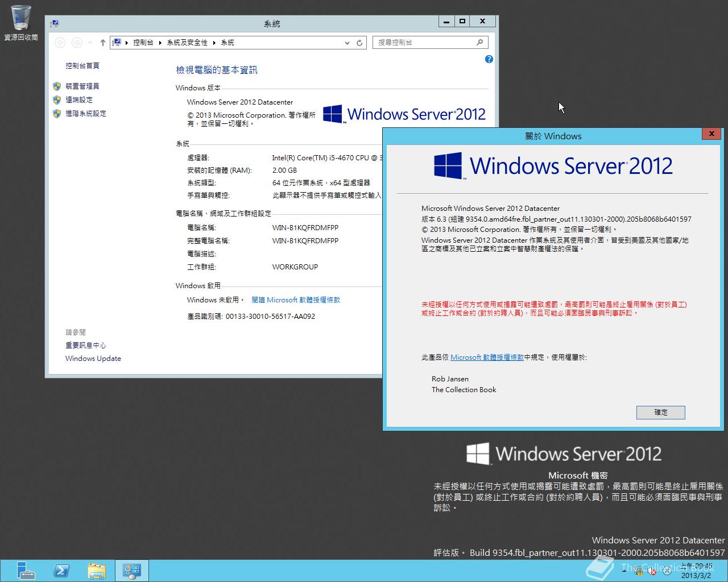The width and height of the screenshot is (728, 582).
Task: Select the 系統及安全性 breadcrumb
Action: [187, 43]
